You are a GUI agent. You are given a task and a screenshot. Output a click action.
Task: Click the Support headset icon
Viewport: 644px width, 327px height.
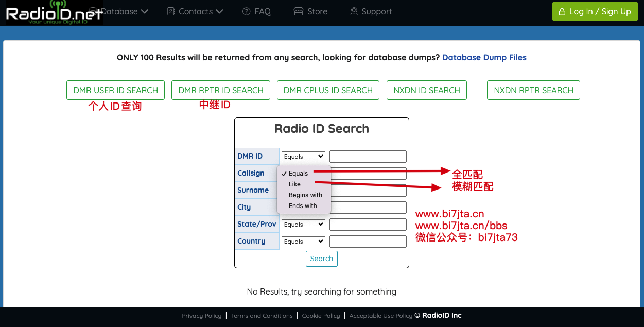354,11
